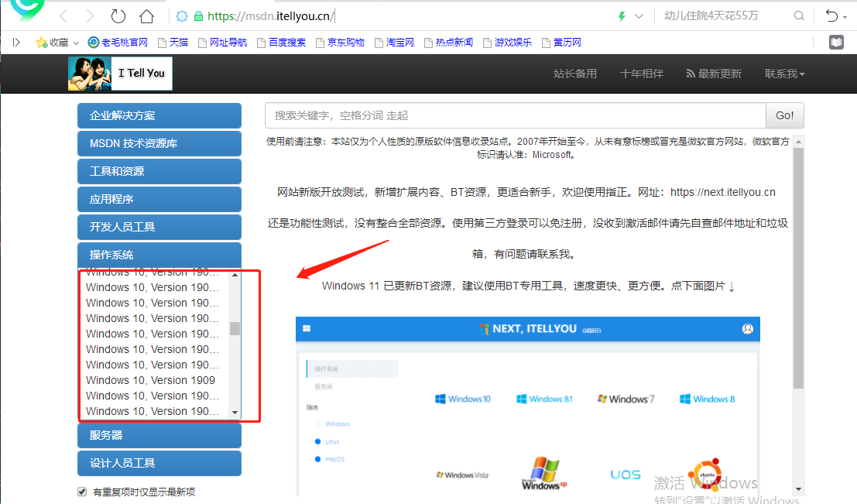Click the content pane scrollbar up arrow

(x=798, y=142)
